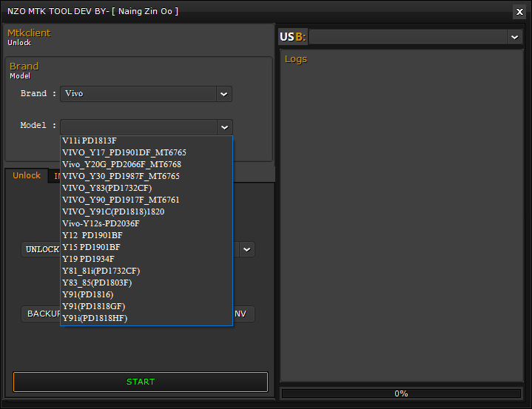This screenshot has width=532, height=409.
Task: Select Vivo-Y12s-PD2036F model entry
Action: point(101,223)
